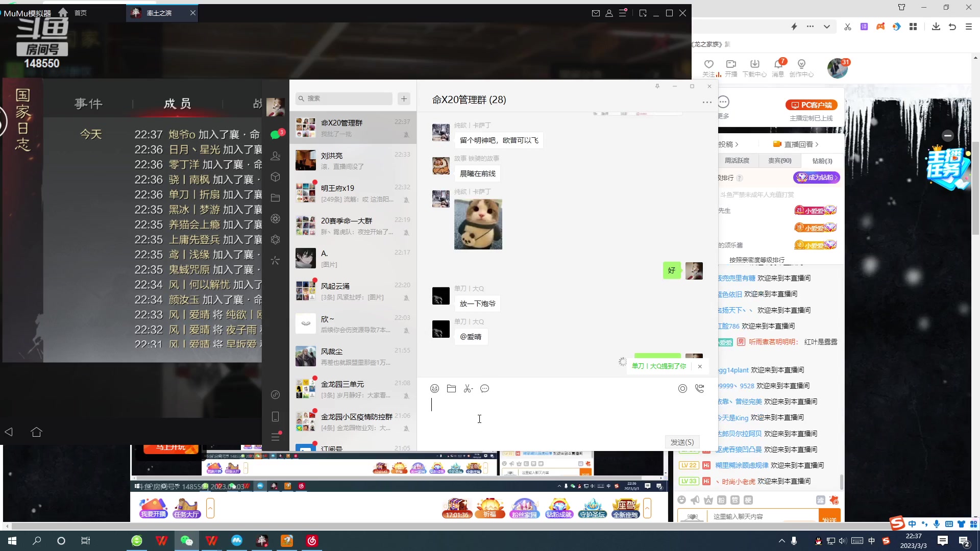Click the MuMu emulator home icon
Viewport: 980px width, 551px height.
point(63,12)
